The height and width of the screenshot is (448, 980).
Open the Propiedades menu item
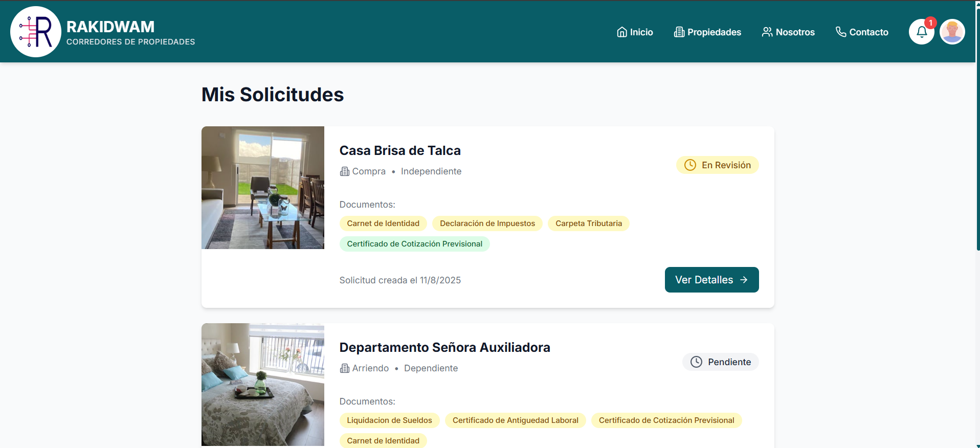click(x=714, y=32)
